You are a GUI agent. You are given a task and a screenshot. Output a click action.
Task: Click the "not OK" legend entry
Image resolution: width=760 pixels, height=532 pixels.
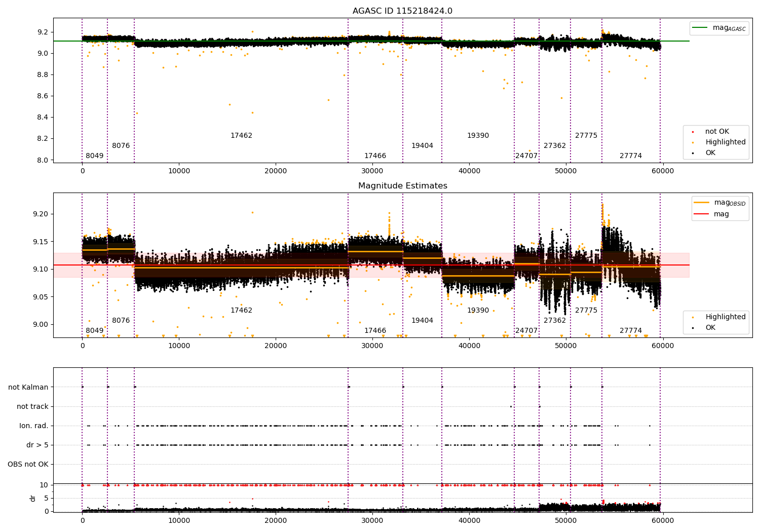(x=715, y=132)
